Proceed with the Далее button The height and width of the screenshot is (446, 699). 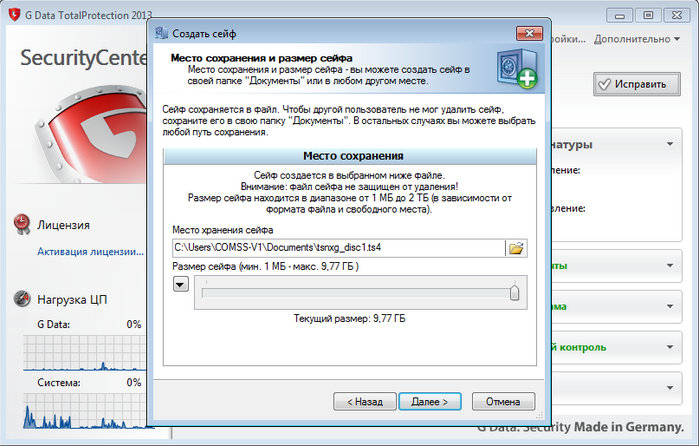(x=429, y=401)
